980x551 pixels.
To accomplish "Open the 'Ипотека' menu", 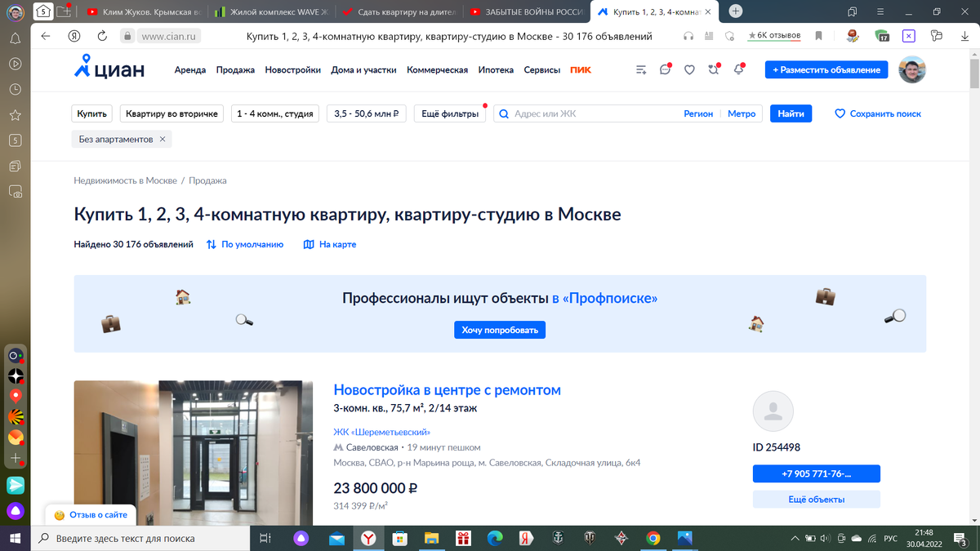I will click(496, 70).
